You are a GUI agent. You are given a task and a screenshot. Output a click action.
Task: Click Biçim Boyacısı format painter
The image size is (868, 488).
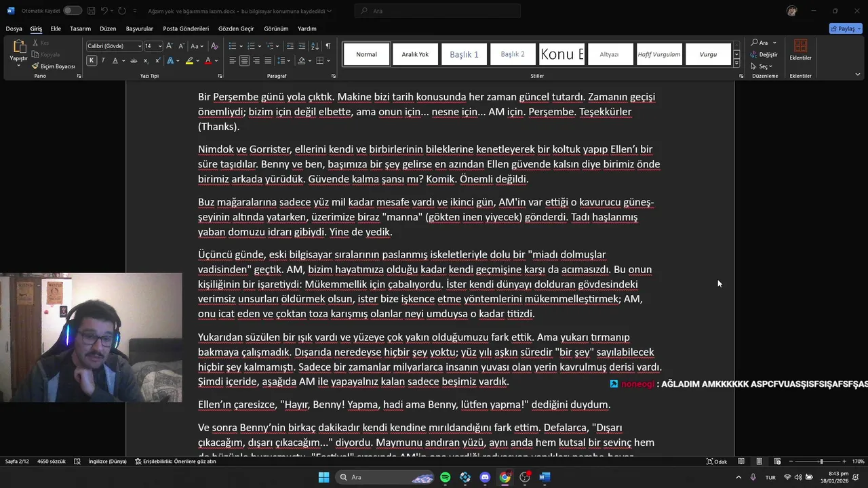point(53,66)
